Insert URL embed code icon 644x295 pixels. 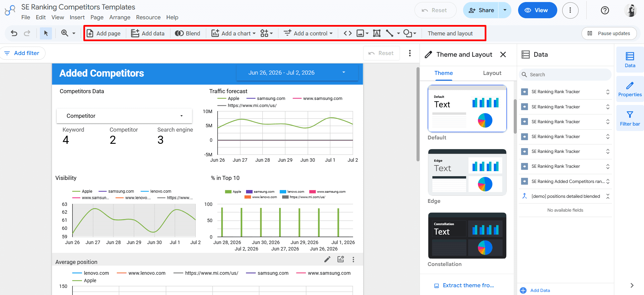click(348, 33)
